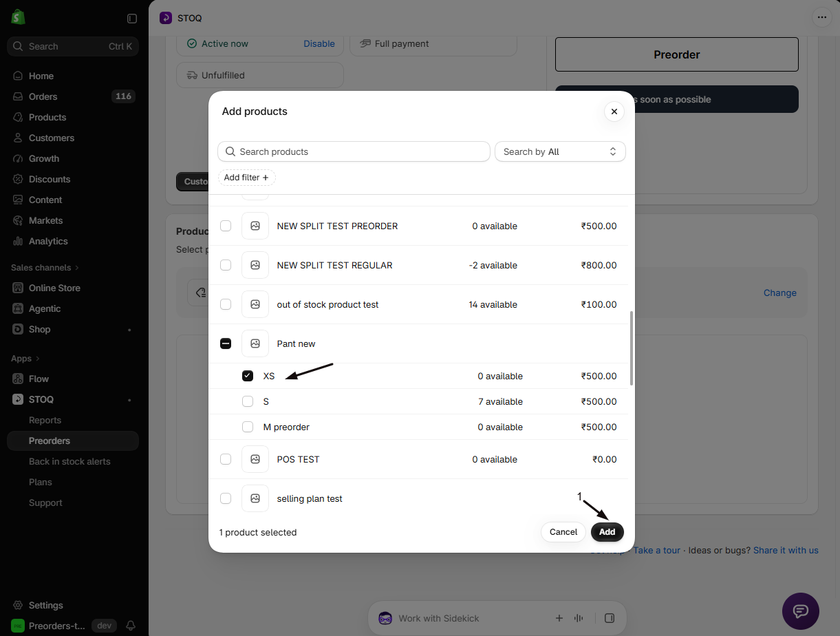Click NEW SPLIT TEST PREORDER image thumbnail

click(x=255, y=226)
